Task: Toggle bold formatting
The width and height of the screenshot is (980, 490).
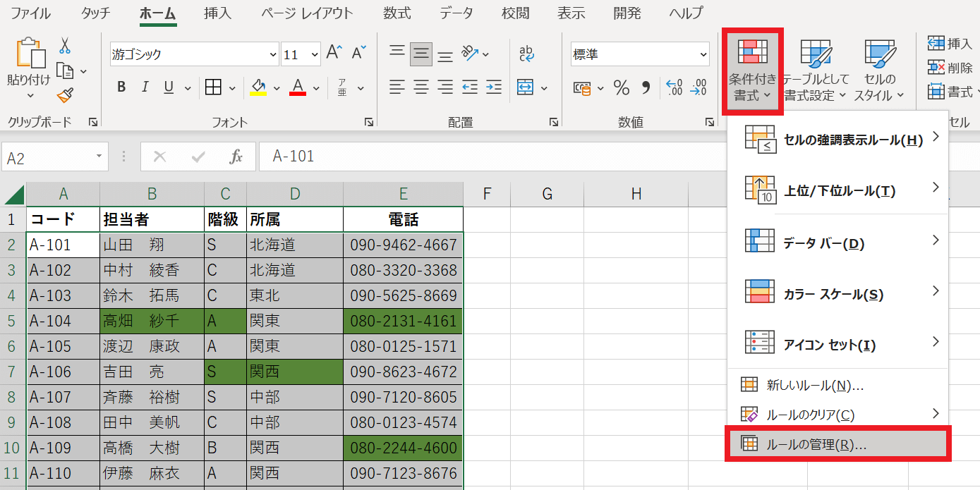Action: [x=121, y=87]
